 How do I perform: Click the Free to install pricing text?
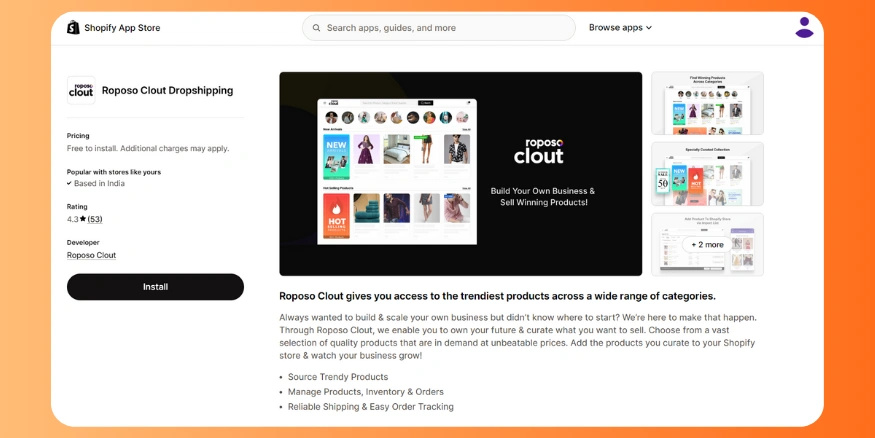(148, 148)
